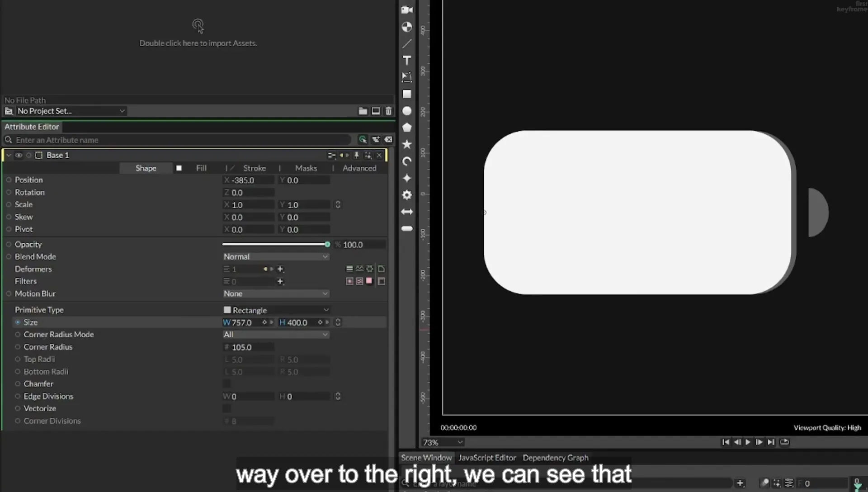Open the JavaScript Editor tab
868x492 pixels.
[487, 458]
